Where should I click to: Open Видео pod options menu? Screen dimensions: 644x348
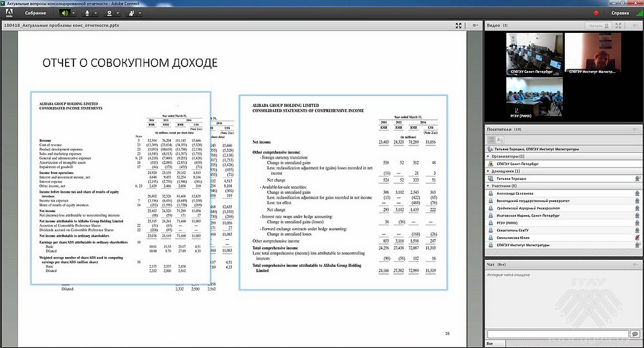click(x=636, y=26)
